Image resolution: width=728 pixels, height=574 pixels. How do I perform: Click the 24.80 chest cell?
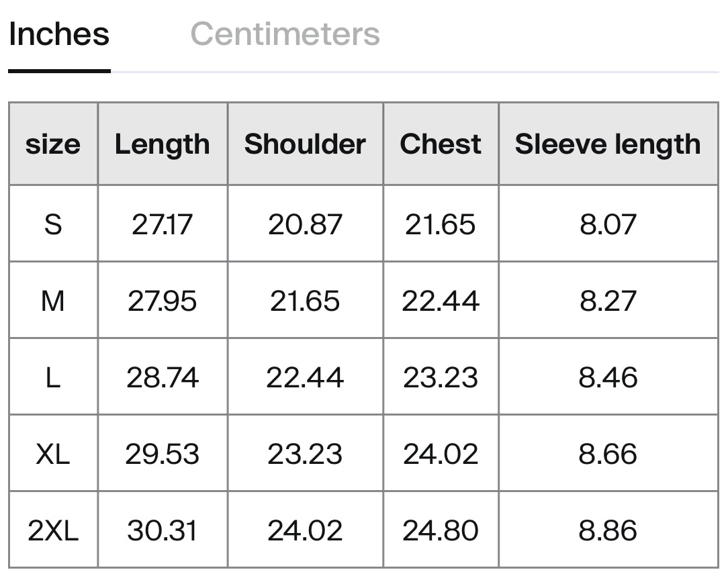coord(441,530)
